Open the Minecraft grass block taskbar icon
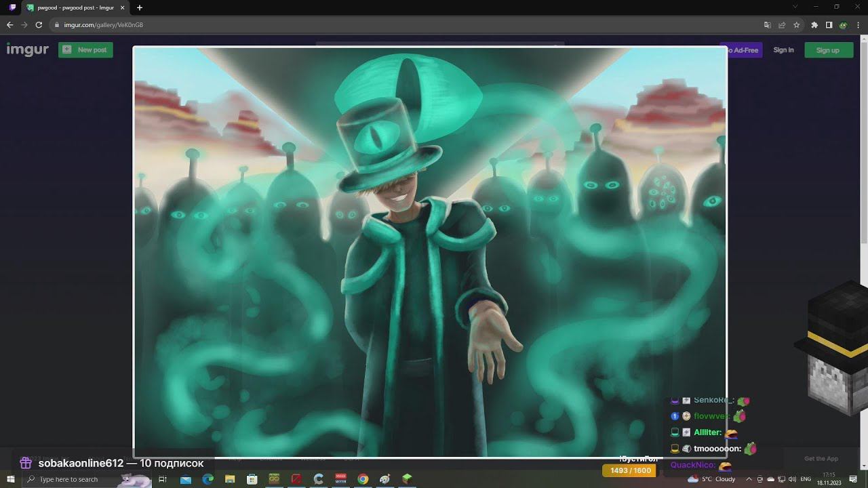Image resolution: width=868 pixels, height=488 pixels. tap(407, 479)
